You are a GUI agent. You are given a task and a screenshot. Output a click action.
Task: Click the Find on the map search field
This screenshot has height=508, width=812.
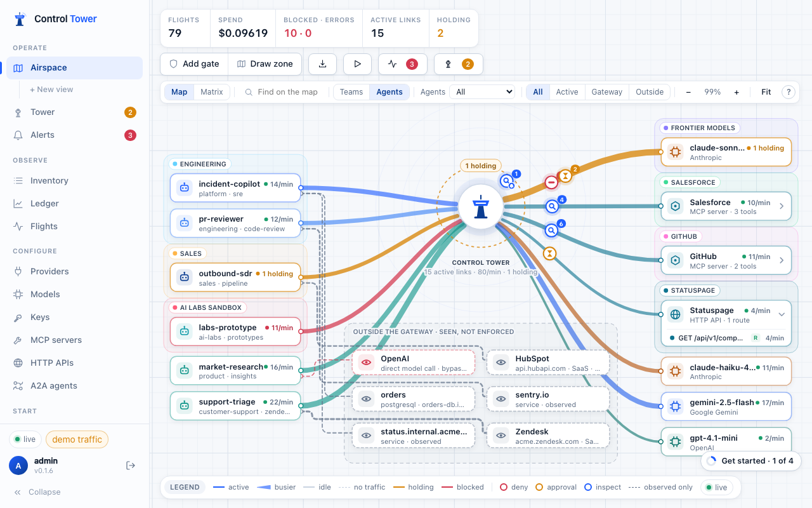point(282,92)
